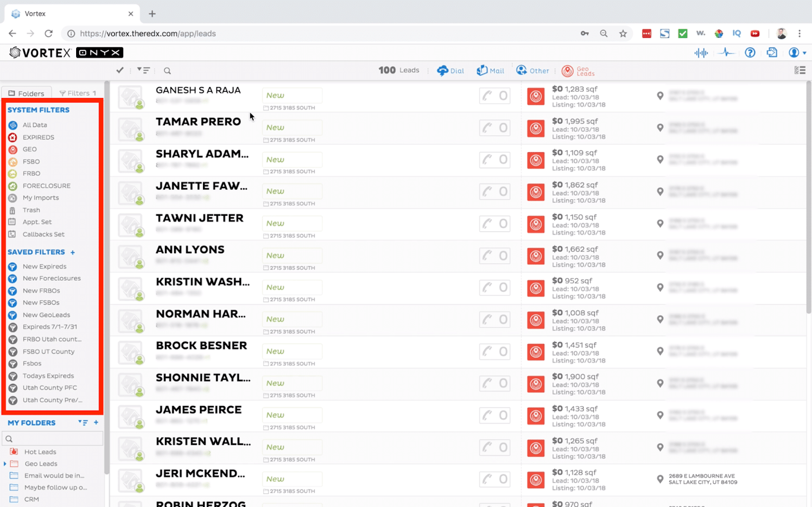Screen dimensions: 812x507
Task: Open the account dropdown arrow top right
Action: coord(804,52)
